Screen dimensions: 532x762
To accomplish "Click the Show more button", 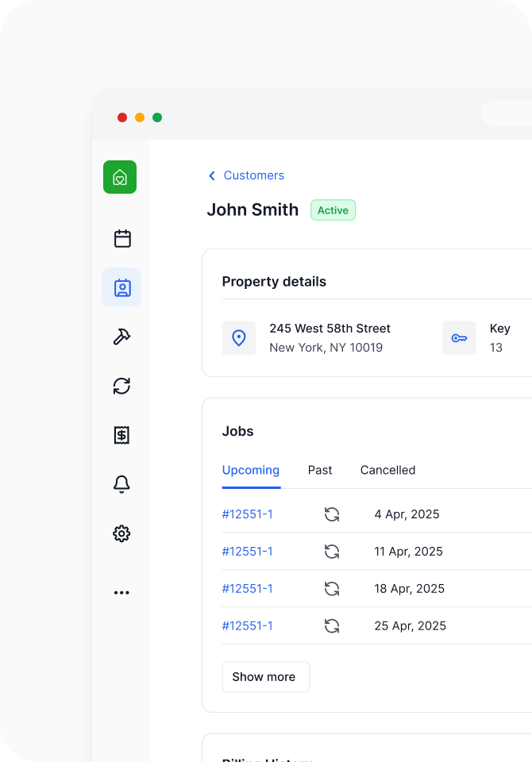I will pyautogui.click(x=265, y=677).
